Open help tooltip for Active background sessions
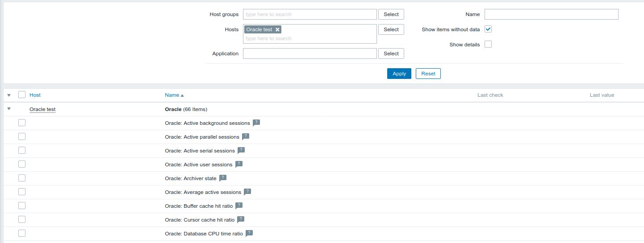This screenshot has height=243, width=644. [256, 123]
